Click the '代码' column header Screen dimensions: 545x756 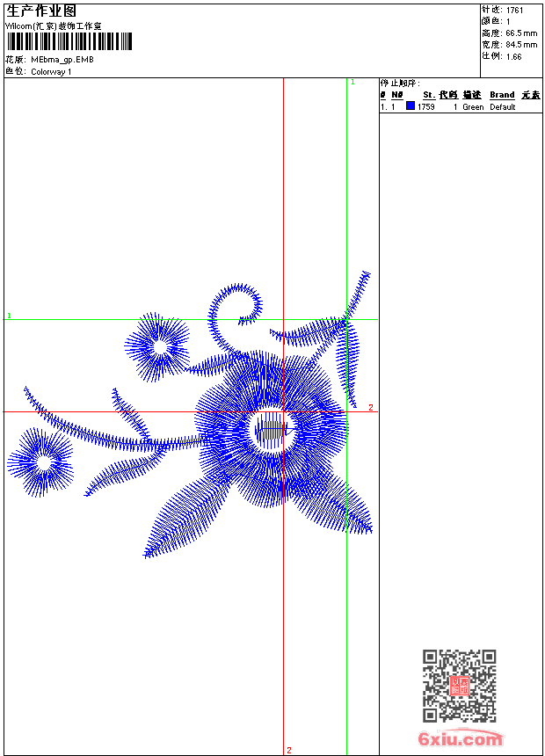click(x=448, y=95)
